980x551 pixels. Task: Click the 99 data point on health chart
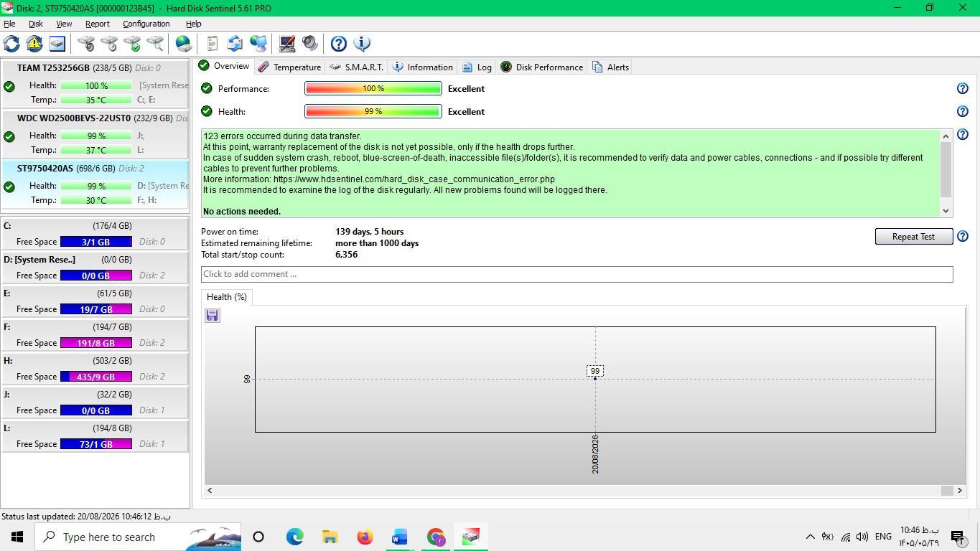595,378
